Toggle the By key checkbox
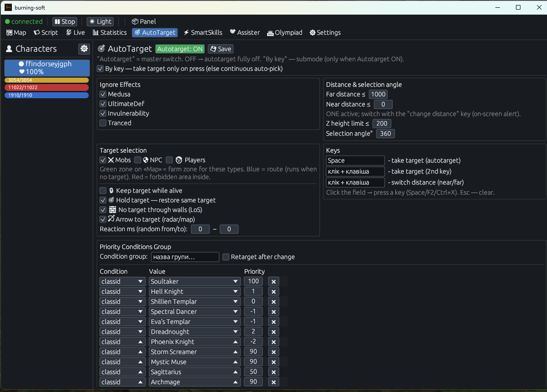The width and height of the screenshot is (547, 392). 100,69
